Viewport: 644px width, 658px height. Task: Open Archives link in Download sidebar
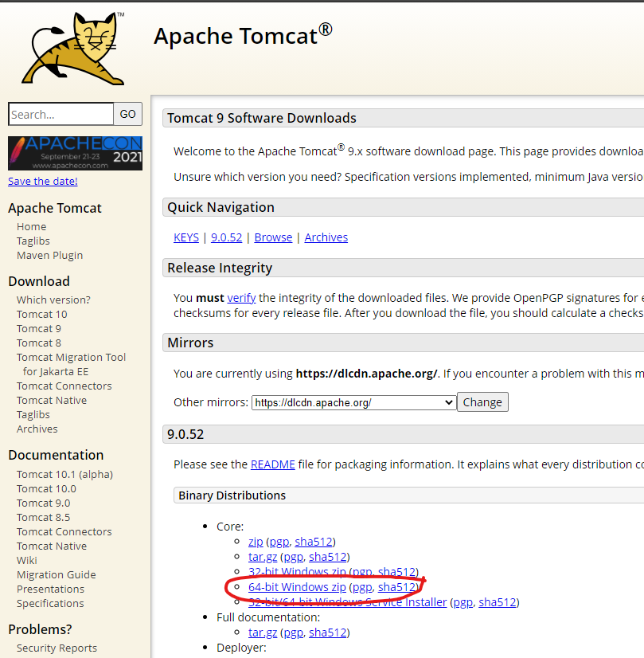37,429
